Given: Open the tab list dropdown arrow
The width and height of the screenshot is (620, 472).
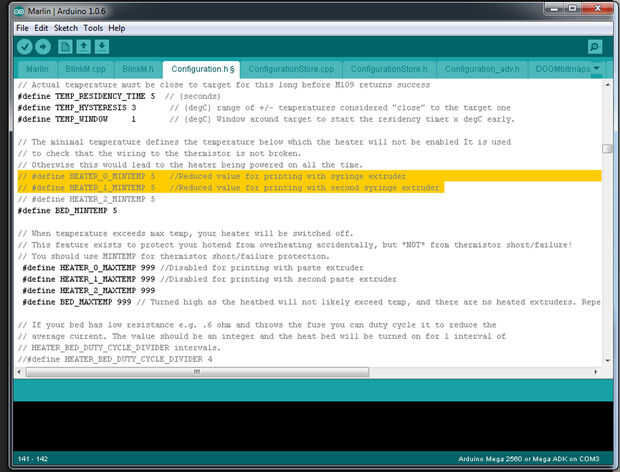Looking at the screenshot, I should pyautogui.click(x=596, y=68).
